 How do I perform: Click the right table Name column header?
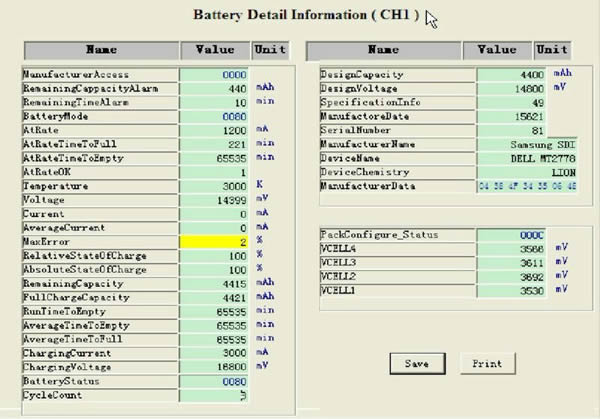click(x=383, y=50)
